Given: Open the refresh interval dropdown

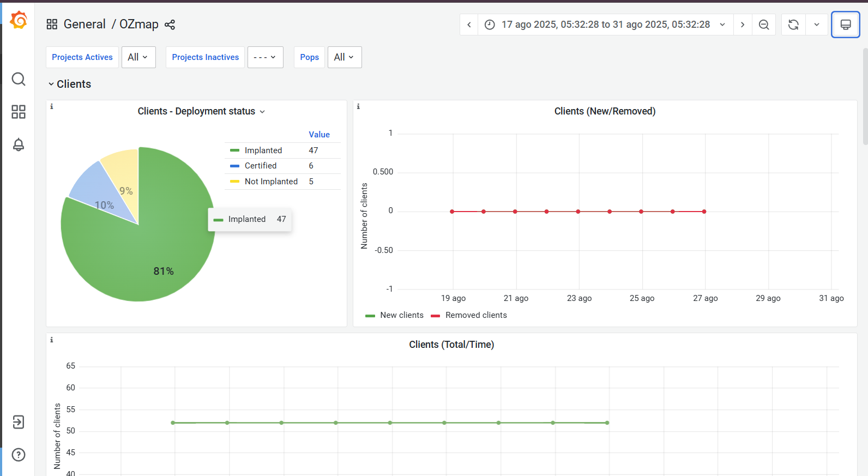Looking at the screenshot, I should [x=817, y=25].
